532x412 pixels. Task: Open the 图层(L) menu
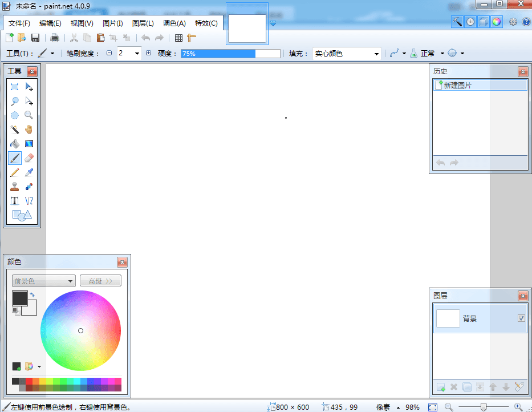click(x=143, y=23)
